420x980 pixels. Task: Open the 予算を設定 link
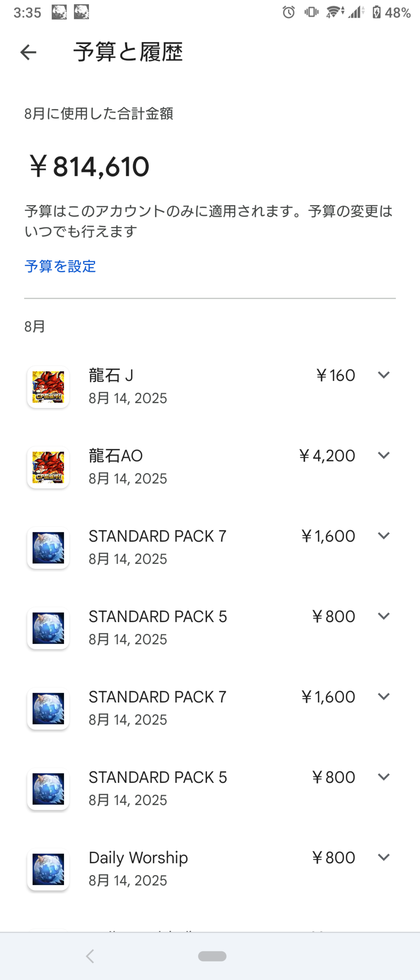pyautogui.click(x=60, y=266)
